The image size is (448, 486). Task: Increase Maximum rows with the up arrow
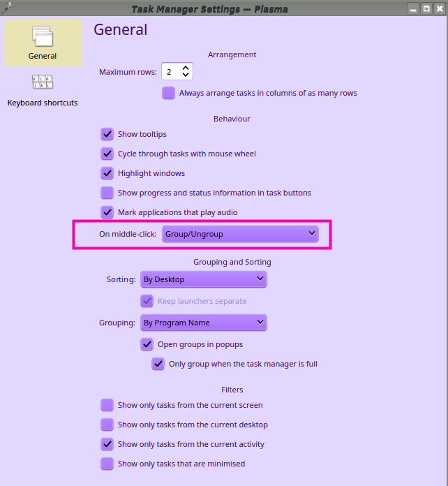click(x=186, y=68)
